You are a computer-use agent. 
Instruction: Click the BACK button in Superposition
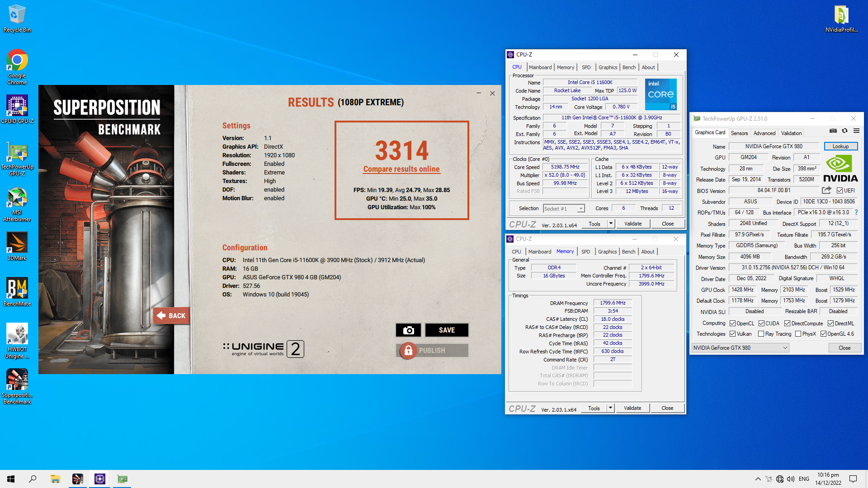171,315
